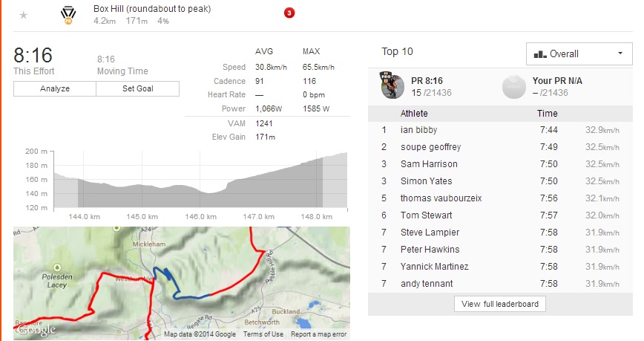Click the red comment count badge
Screen dimensions: 644x341
coord(289,13)
